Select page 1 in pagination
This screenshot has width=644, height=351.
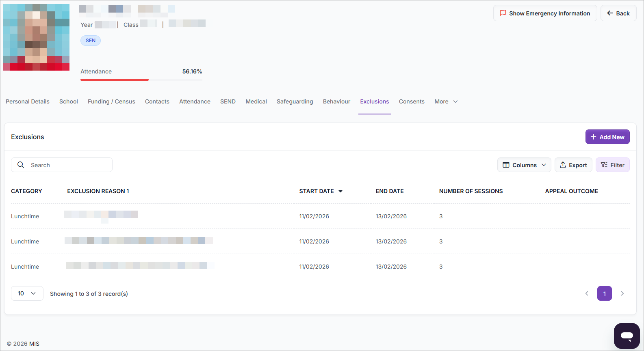click(x=604, y=293)
